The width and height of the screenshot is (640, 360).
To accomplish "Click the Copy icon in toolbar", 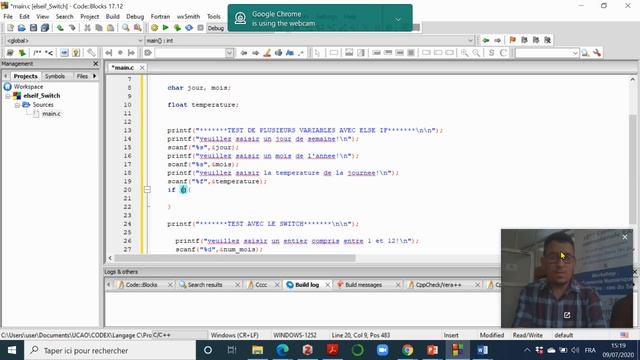I will click(x=99, y=28).
